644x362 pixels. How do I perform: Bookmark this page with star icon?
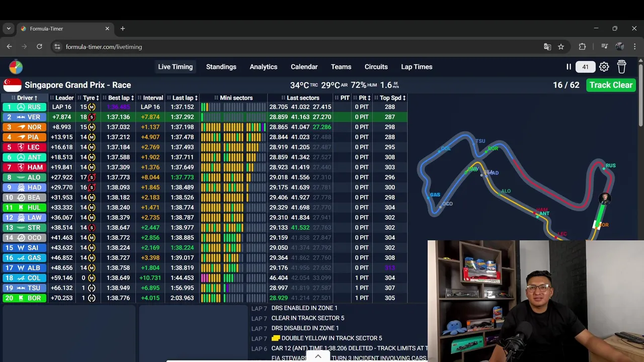click(561, 47)
